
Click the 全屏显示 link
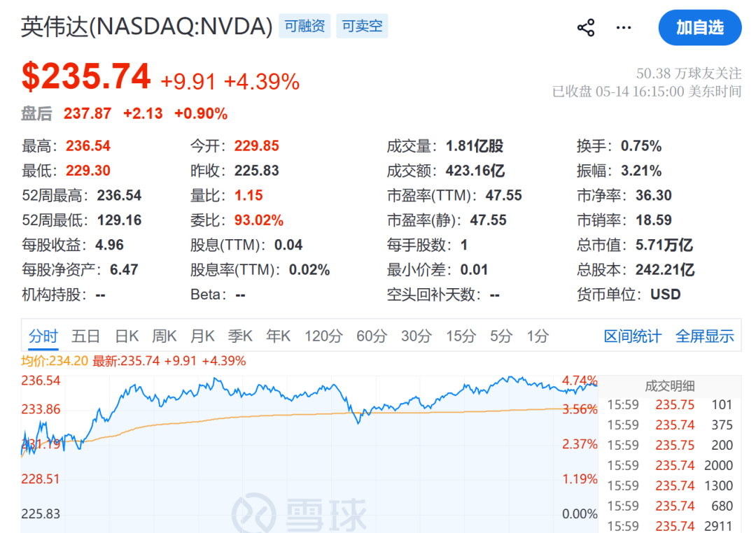(x=704, y=336)
